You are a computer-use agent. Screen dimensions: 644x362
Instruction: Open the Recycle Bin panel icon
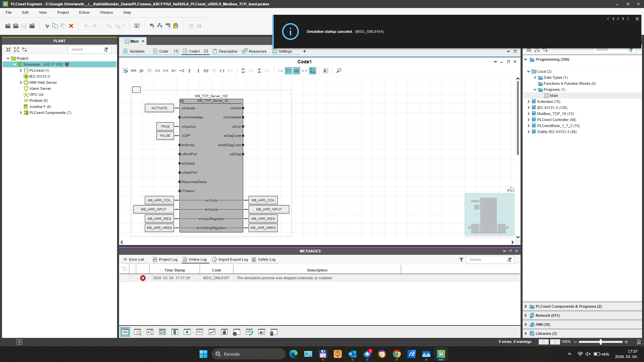[x=273, y=332]
